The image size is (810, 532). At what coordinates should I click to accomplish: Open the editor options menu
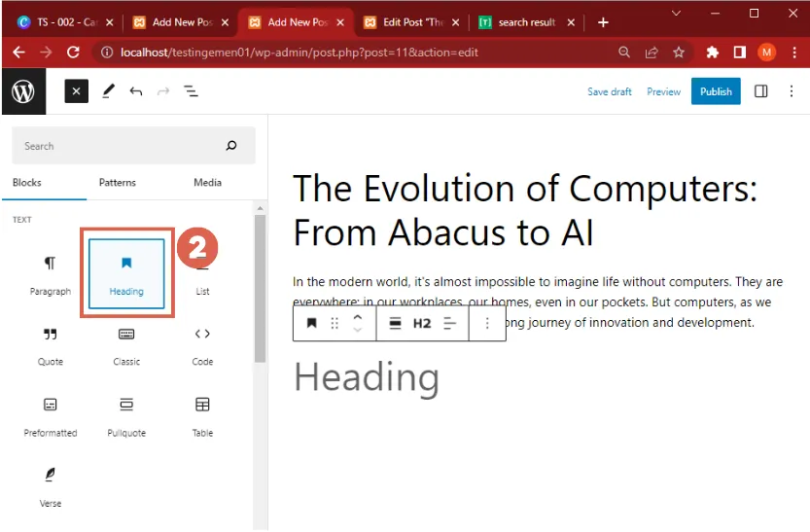(792, 91)
